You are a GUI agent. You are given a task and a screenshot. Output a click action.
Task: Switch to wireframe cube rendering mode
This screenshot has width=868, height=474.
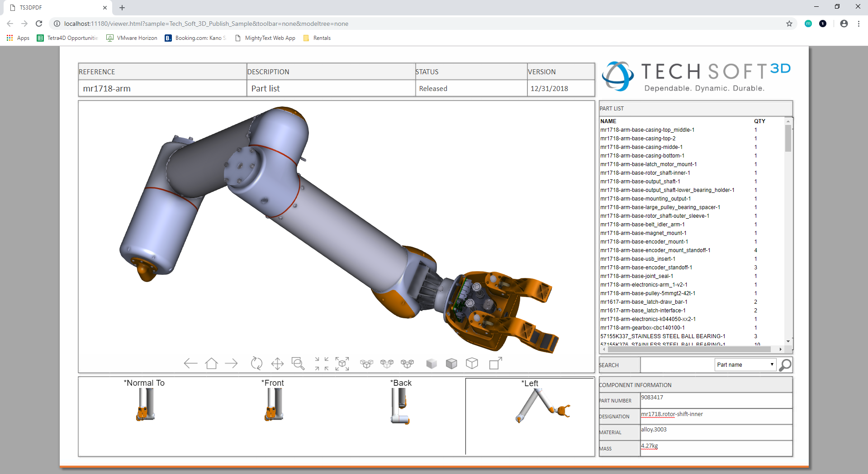(x=472, y=363)
